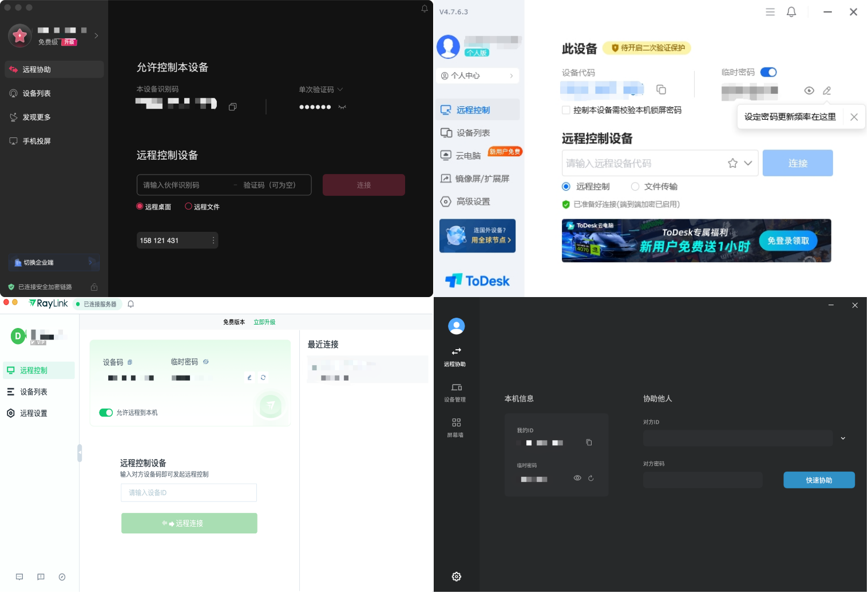Expand the 对方ID dropdown

843,438
